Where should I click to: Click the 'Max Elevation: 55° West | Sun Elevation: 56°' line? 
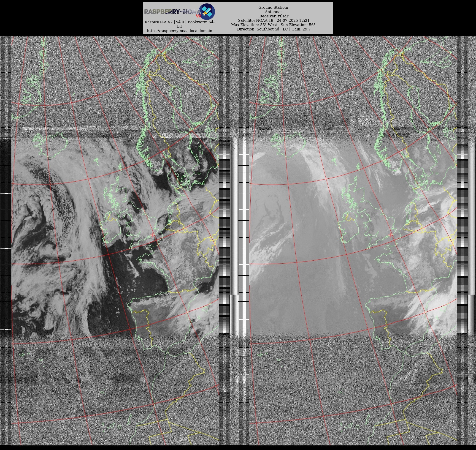point(273,25)
